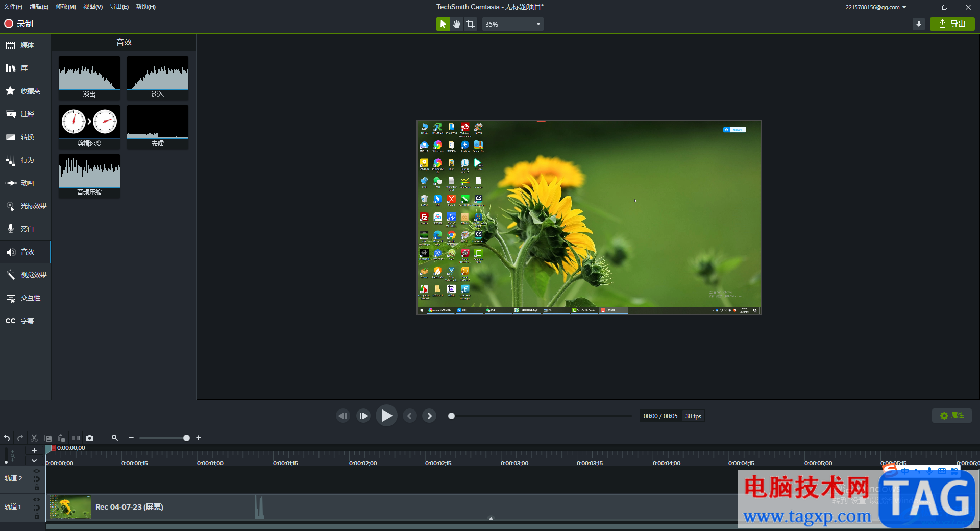Viewport: 980px width, 531px height.
Task: Toggle visibility eye of 轨道 2
Action: (37, 471)
